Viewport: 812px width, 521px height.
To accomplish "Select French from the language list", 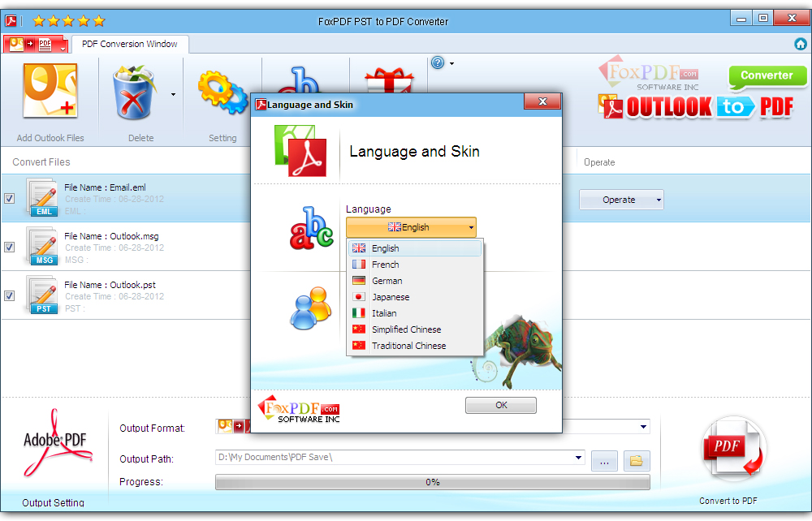I will click(x=415, y=265).
